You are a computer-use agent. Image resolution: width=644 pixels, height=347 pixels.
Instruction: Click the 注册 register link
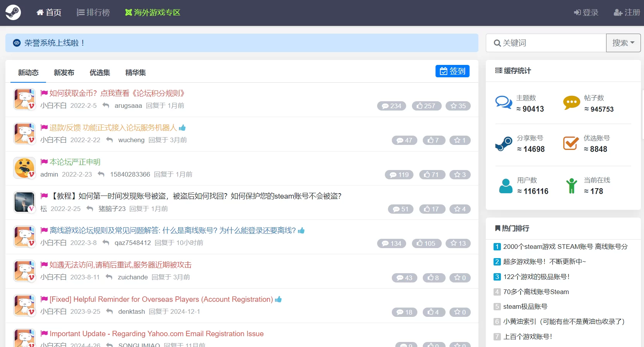(627, 12)
